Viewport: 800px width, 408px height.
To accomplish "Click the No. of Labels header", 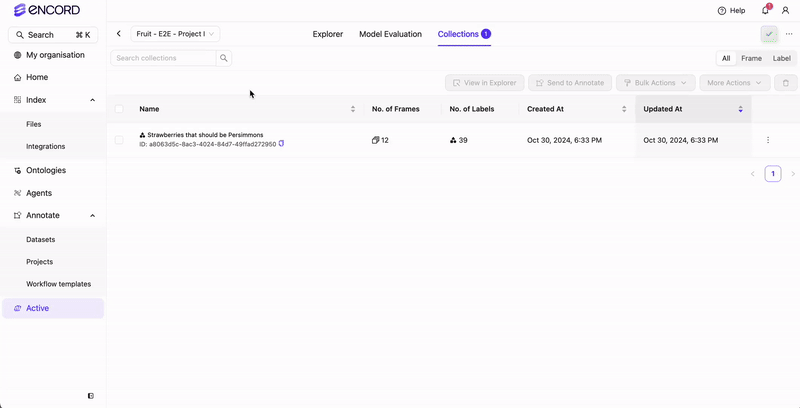I will [x=471, y=109].
